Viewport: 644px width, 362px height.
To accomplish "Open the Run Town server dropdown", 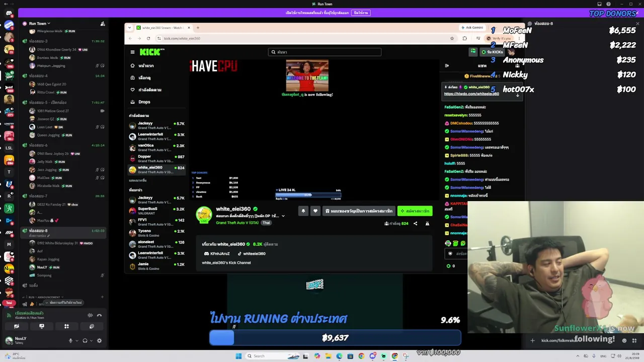I will point(39,24).
